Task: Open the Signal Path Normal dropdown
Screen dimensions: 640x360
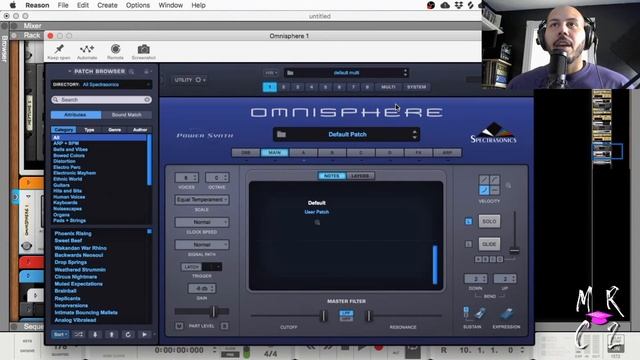Action: (202, 244)
